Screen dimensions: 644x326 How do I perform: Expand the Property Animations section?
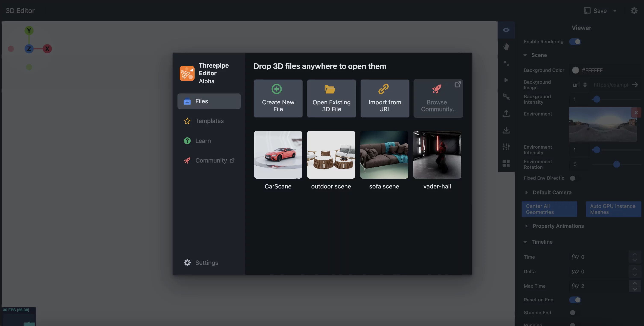[526, 226]
